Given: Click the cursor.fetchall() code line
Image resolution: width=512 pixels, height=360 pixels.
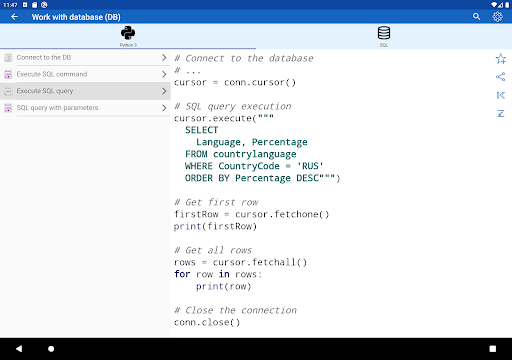Looking at the screenshot, I should [240, 262].
